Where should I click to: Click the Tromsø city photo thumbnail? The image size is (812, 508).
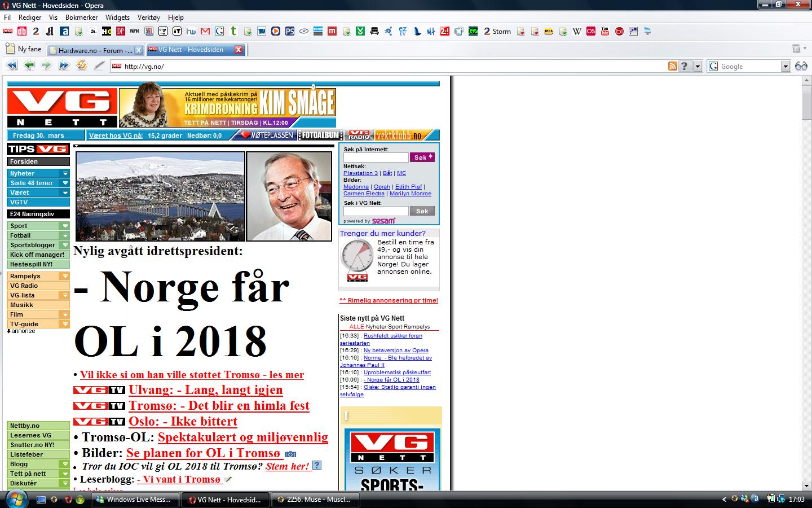point(160,196)
